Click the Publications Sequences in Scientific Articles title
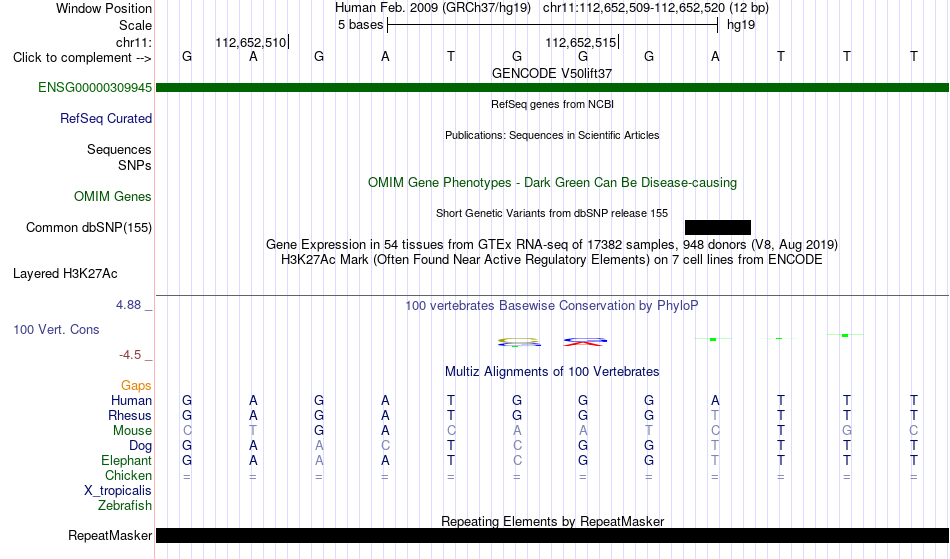The width and height of the screenshot is (950, 559). click(x=552, y=135)
